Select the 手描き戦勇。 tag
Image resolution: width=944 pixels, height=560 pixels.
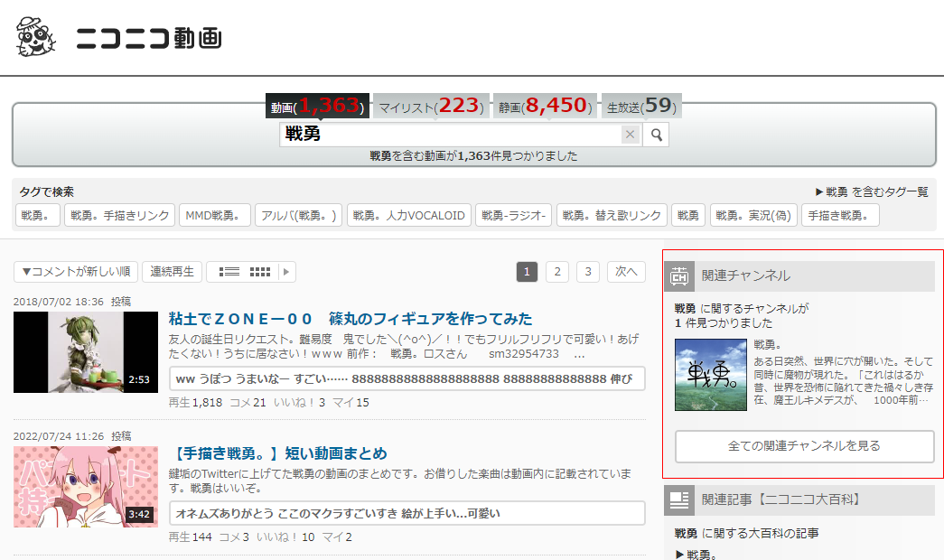point(840,215)
